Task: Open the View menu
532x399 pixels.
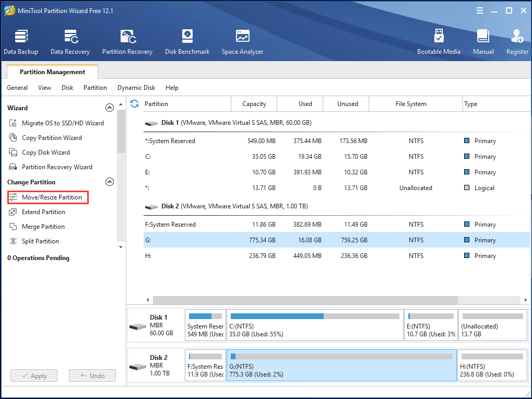Action: (44, 88)
